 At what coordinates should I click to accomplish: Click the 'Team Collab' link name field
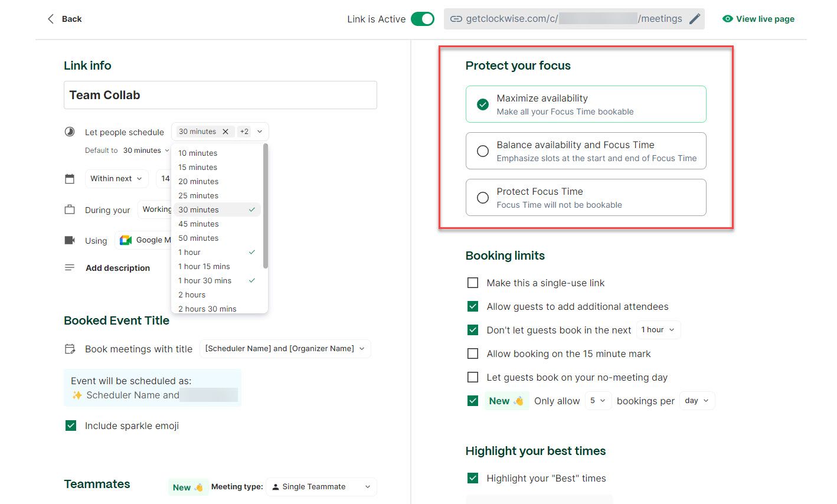(220, 94)
